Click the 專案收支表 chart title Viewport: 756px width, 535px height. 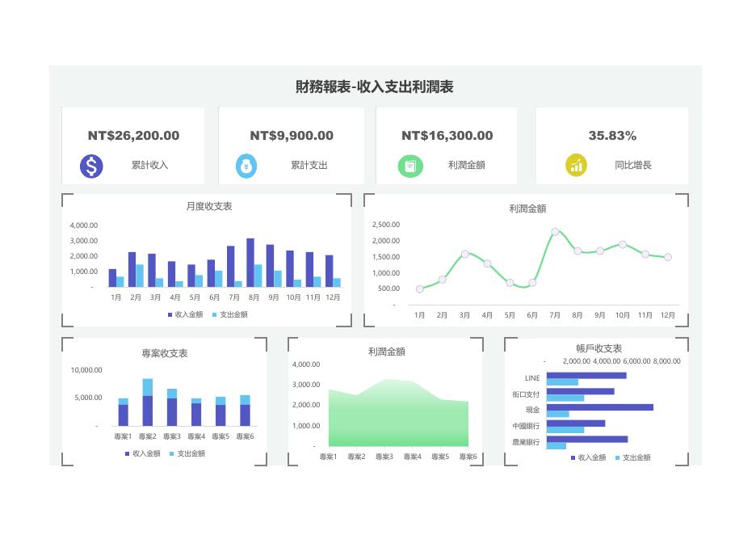pos(165,353)
